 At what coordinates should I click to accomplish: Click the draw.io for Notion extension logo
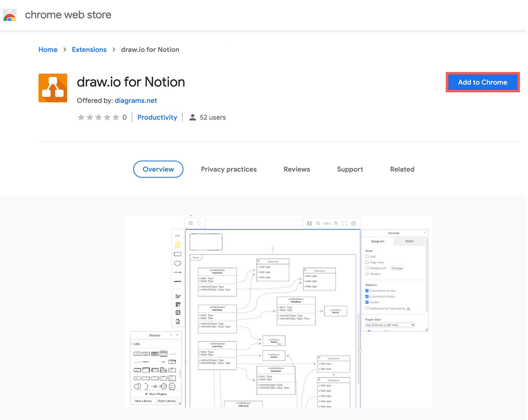(53, 88)
